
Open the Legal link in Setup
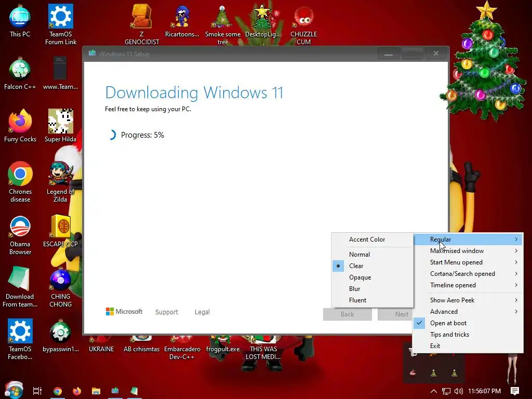coord(202,312)
